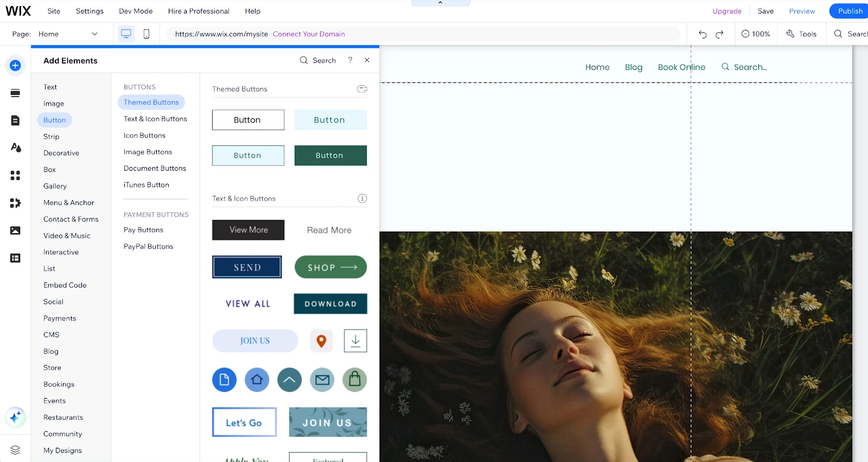Switch to mobile view icon
The height and width of the screenshot is (462, 868).
click(x=146, y=34)
